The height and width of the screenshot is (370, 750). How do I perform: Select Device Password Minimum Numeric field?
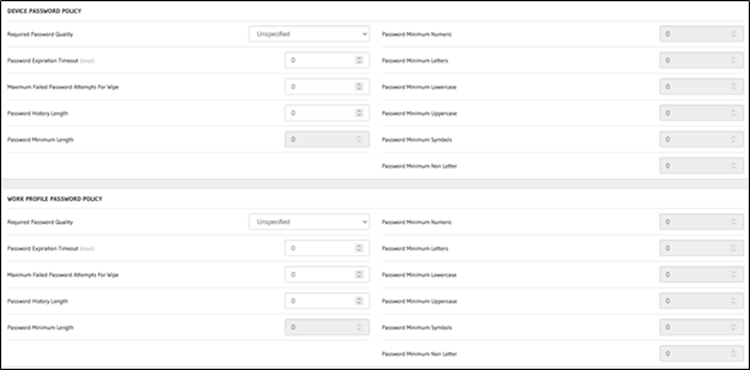coord(701,34)
